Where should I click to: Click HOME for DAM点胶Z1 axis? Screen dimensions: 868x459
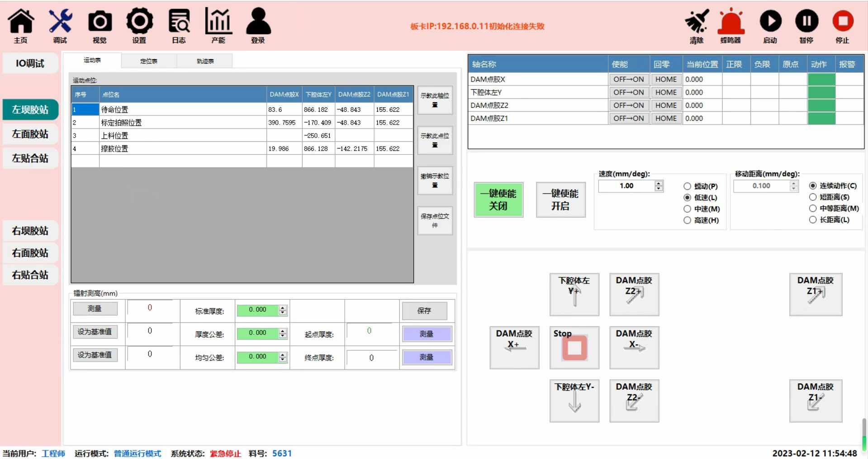point(666,119)
